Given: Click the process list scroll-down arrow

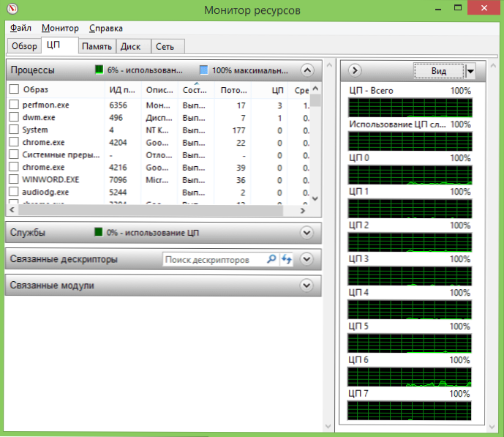Looking at the screenshot, I should click(315, 198).
